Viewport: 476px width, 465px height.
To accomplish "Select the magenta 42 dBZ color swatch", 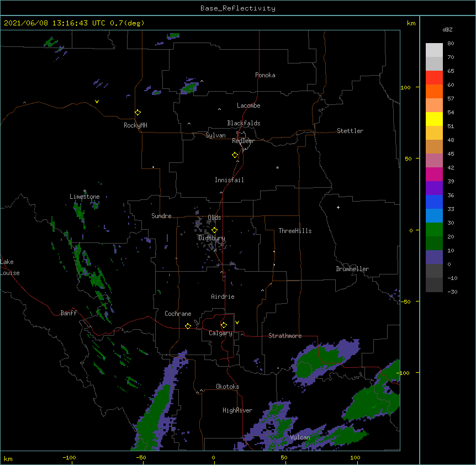I will tap(434, 174).
